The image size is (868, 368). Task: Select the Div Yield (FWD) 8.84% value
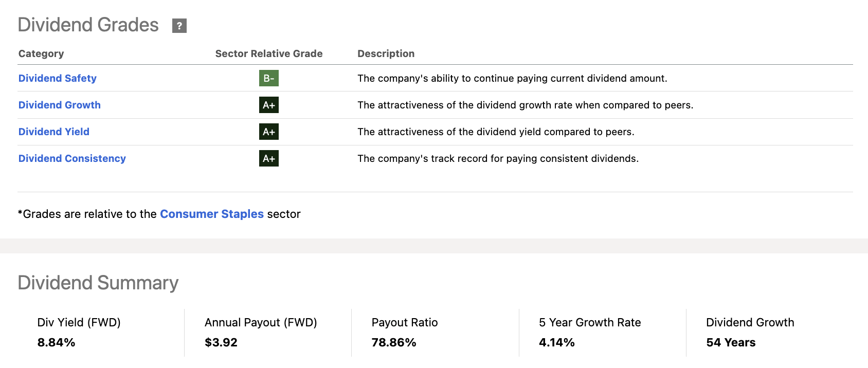point(57,342)
